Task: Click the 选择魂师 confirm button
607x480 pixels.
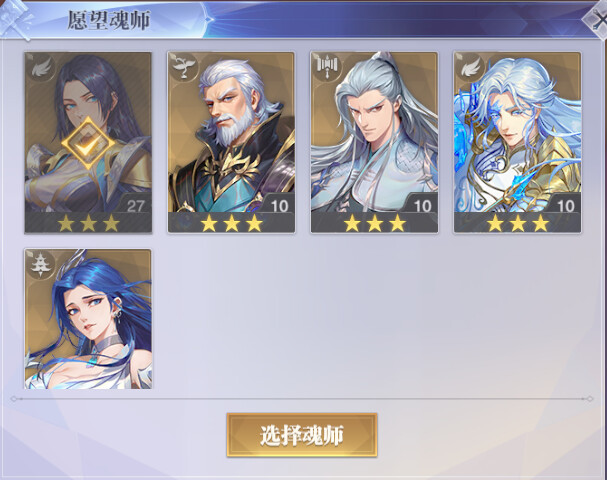Action: 302,435
